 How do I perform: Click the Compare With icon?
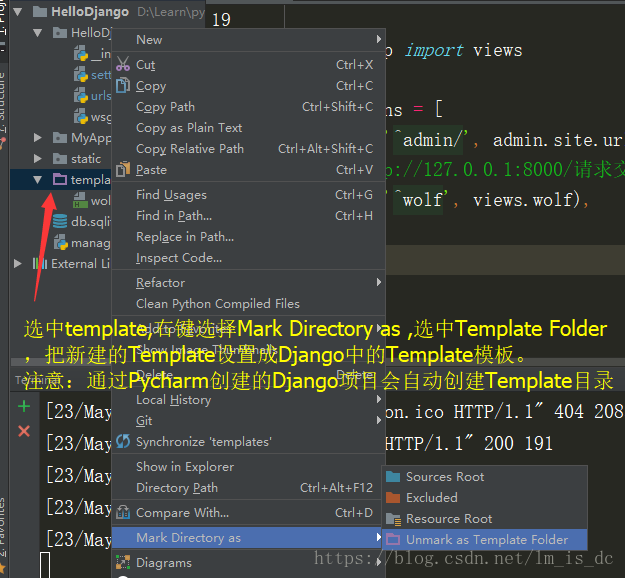click(123, 512)
